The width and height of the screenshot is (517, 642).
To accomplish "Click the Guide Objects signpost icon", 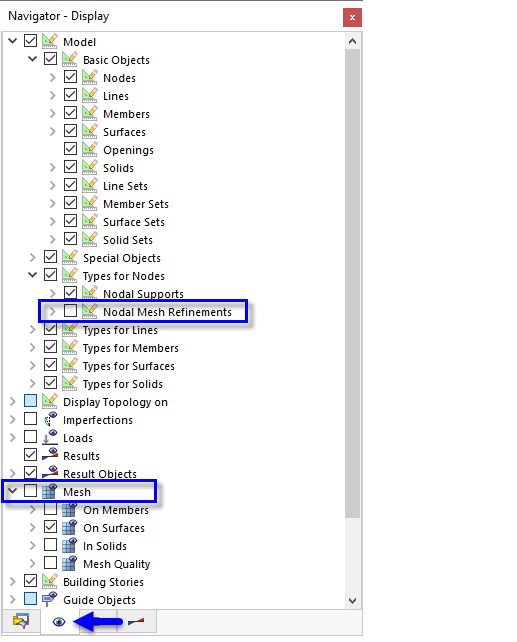I will click(50, 599).
